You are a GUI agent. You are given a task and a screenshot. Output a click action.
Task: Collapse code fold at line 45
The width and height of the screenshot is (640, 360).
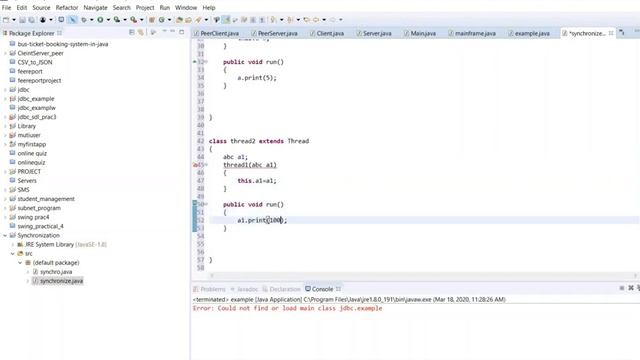click(x=207, y=165)
